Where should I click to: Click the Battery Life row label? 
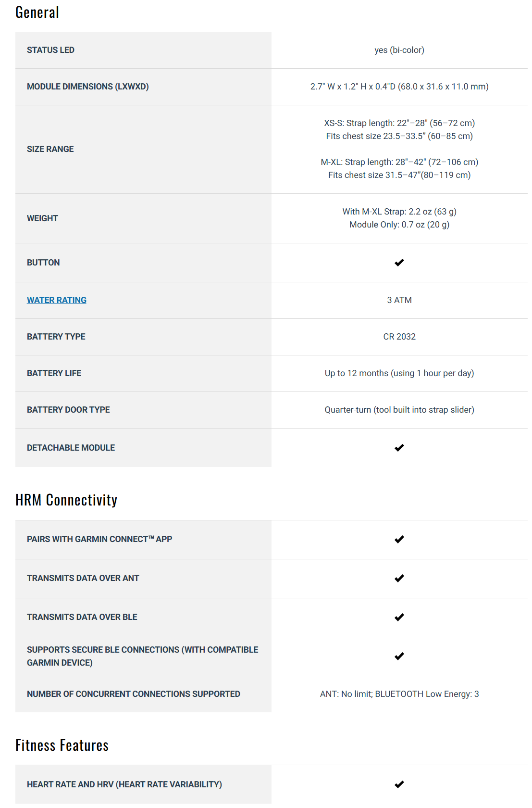coord(54,373)
